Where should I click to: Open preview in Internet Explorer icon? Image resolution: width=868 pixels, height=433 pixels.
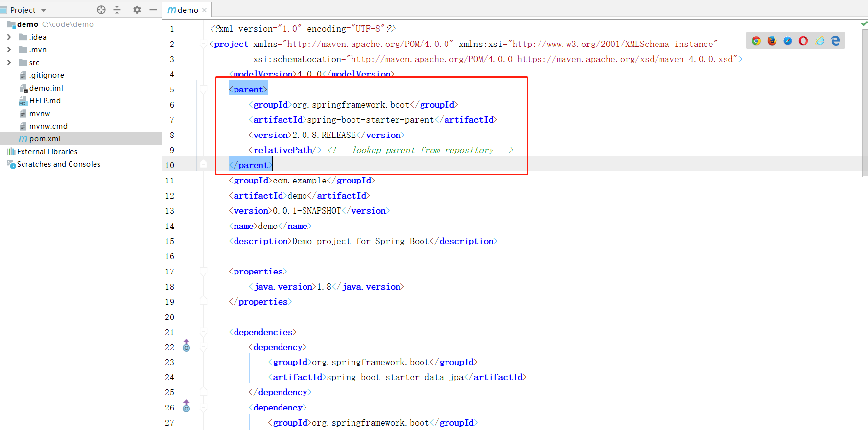(x=820, y=41)
